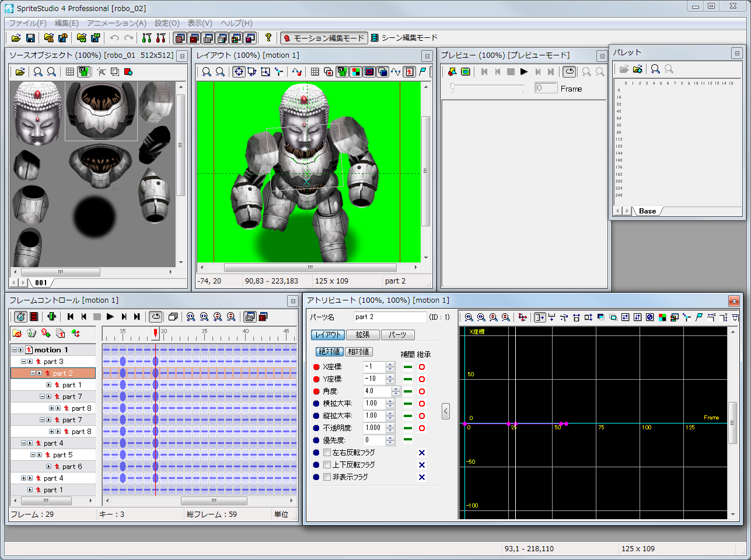Click first zoom-in icon in Attribute graph toolbar

[x=469, y=317]
